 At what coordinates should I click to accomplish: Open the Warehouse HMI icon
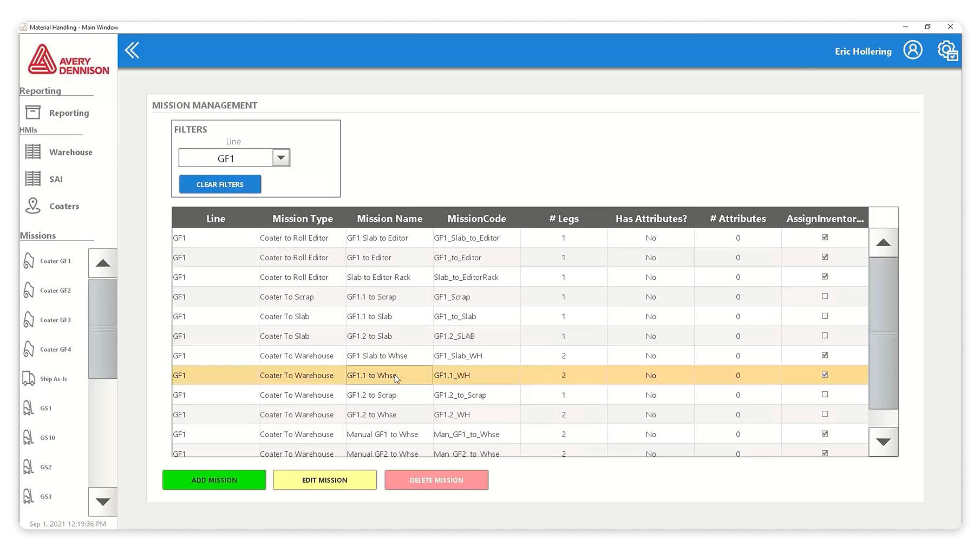pyautogui.click(x=33, y=152)
